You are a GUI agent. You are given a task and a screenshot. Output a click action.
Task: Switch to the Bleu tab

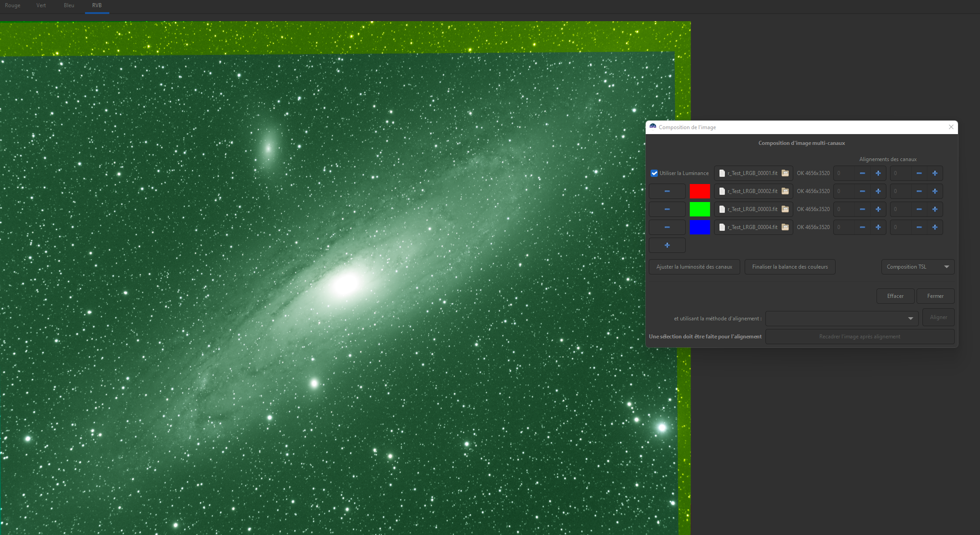pyautogui.click(x=69, y=5)
